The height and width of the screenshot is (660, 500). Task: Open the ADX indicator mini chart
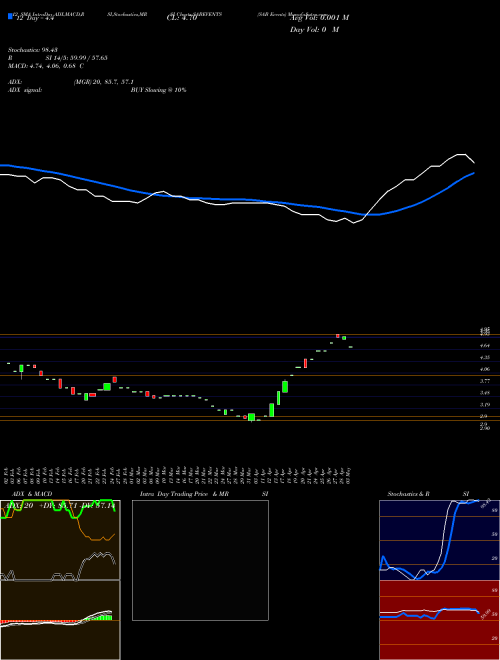click(60, 540)
